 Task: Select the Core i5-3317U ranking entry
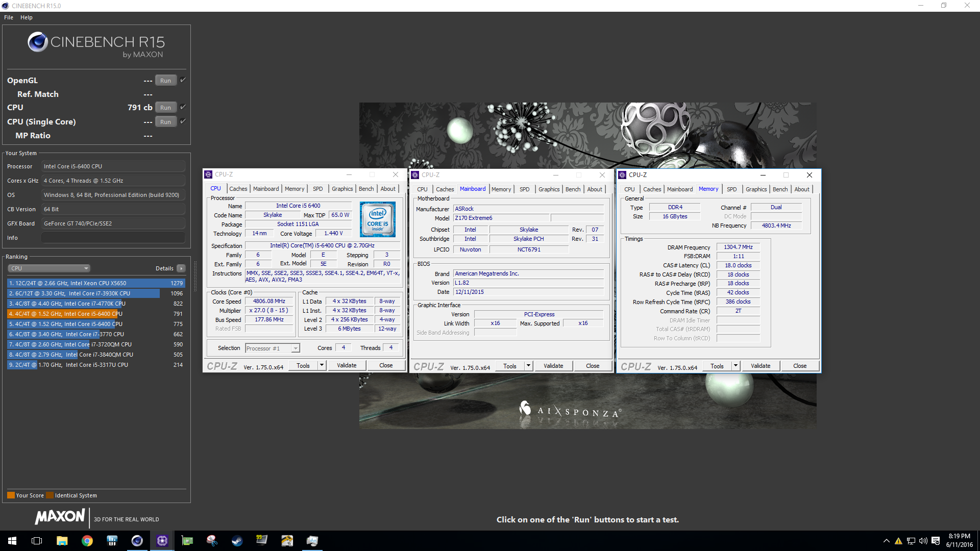click(x=96, y=365)
